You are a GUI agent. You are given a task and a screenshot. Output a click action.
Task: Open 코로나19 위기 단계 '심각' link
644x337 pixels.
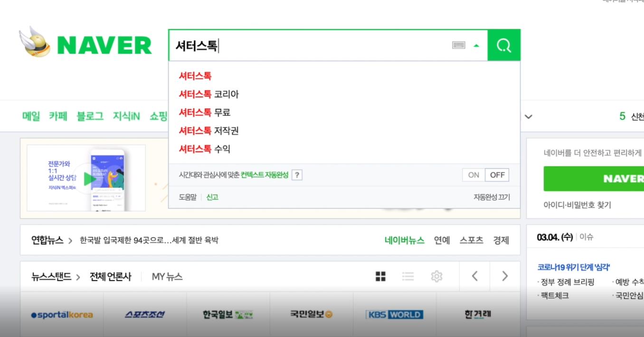(574, 267)
